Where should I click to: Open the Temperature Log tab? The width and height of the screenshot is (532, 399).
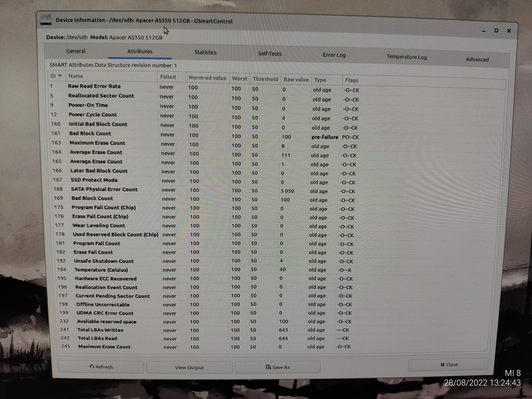(x=406, y=57)
